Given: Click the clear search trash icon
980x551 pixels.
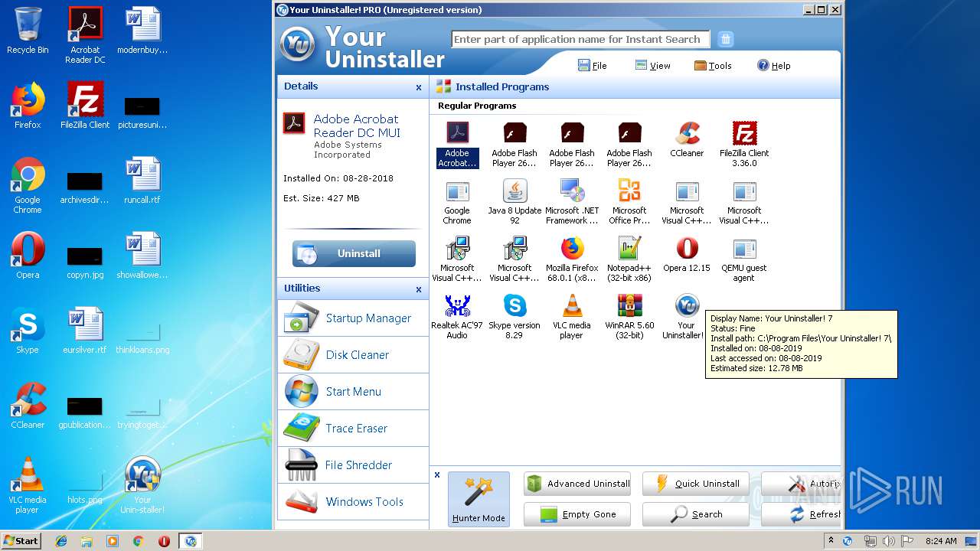Looking at the screenshot, I should pos(726,39).
